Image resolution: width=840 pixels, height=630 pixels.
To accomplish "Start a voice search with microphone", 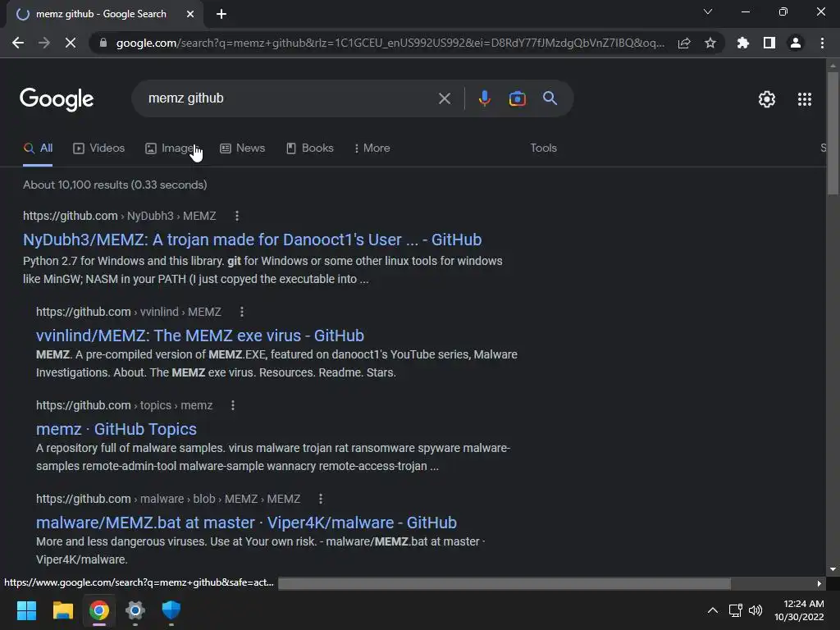I will pyautogui.click(x=484, y=98).
